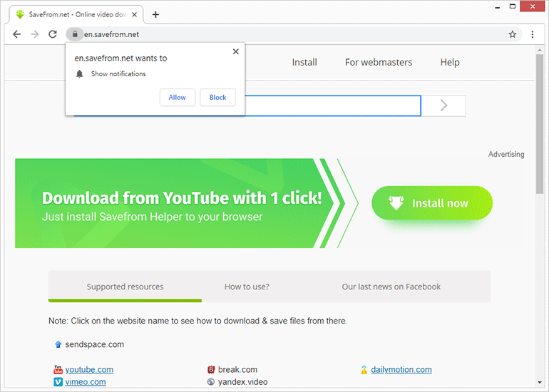The image size is (549, 392).
Task: Open the Chrome three-dot menu
Action: (x=532, y=34)
